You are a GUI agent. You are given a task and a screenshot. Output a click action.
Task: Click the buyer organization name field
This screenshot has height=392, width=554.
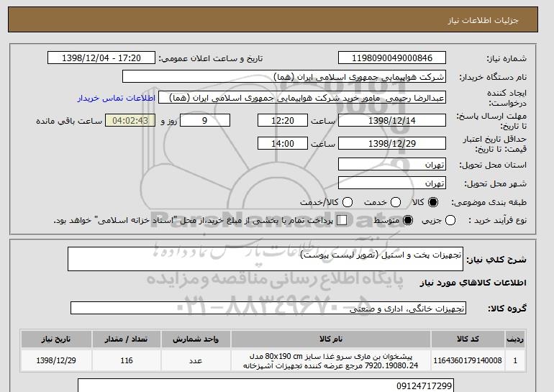click(284, 77)
